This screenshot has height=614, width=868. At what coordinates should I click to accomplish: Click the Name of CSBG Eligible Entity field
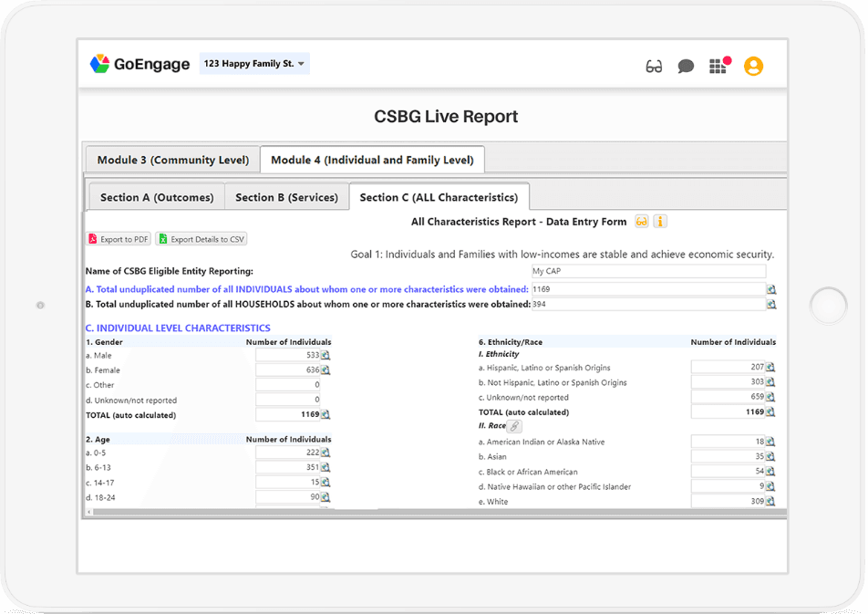click(x=649, y=271)
